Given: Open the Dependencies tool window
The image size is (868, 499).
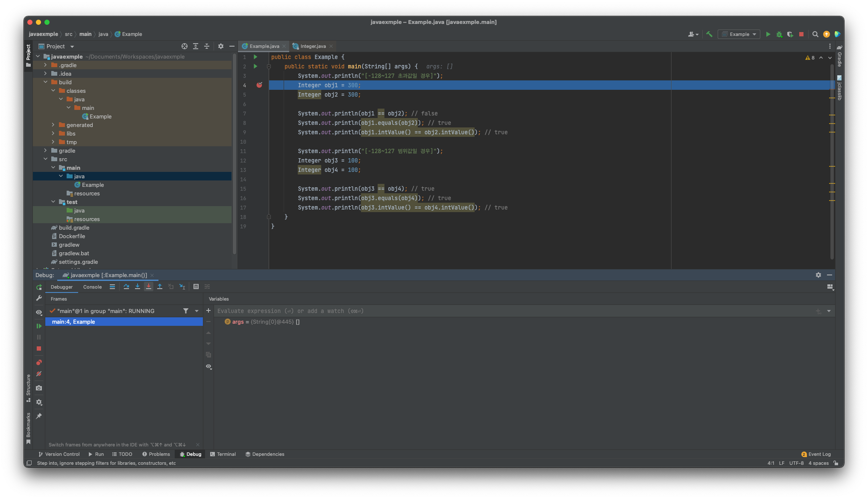Looking at the screenshot, I should coord(264,454).
